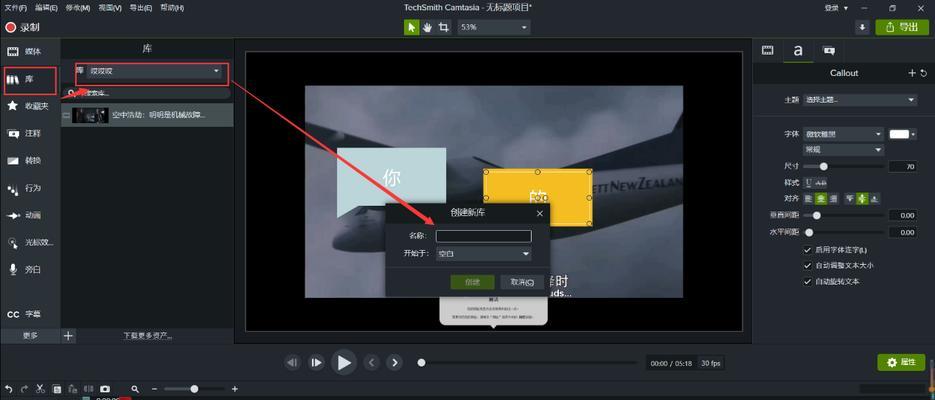Click the camera snapshot icon
Viewport: 935px width, 400px height.
(105, 389)
